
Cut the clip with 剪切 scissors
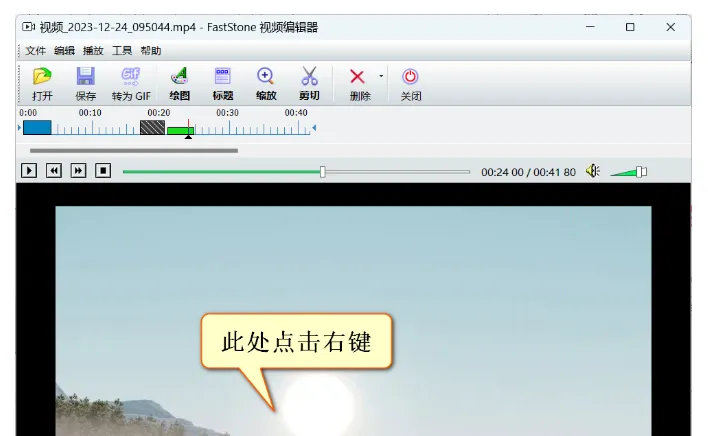pyautogui.click(x=309, y=84)
